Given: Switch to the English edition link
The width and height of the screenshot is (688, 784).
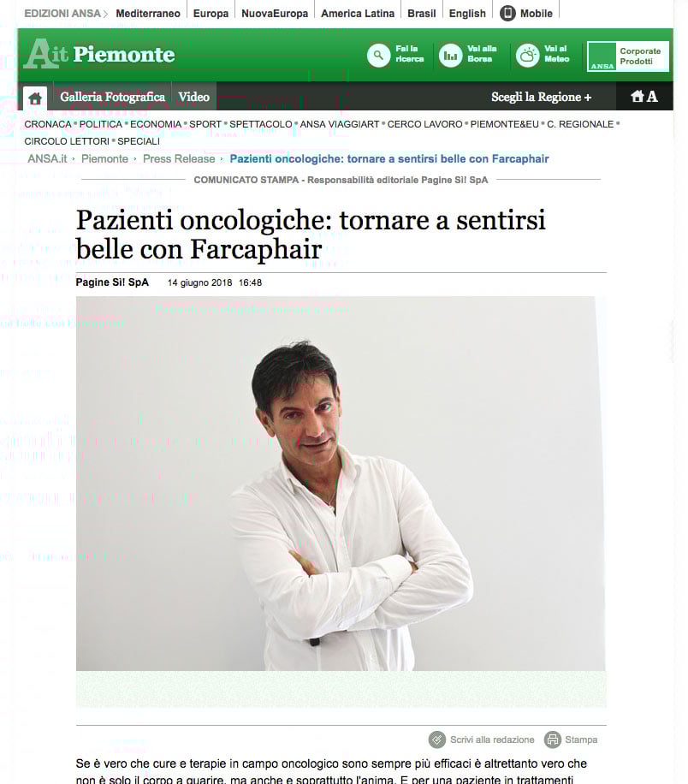Looking at the screenshot, I should (467, 14).
